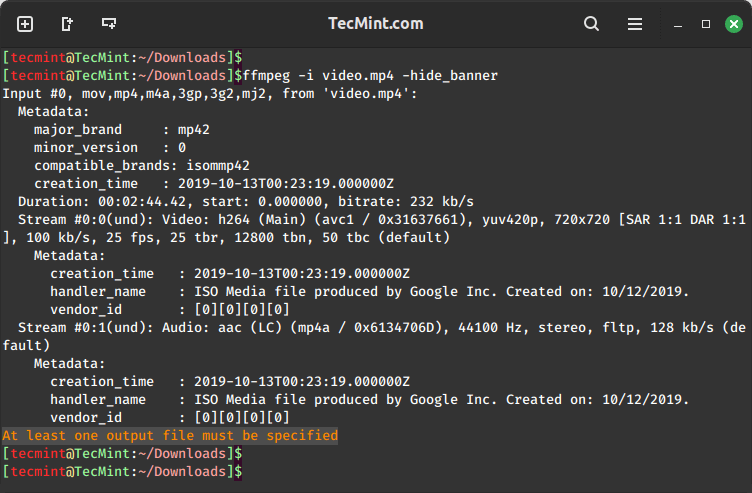This screenshot has height=493, width=752.
Task: Open the search magnifier icon
Action: pyautogui.click(x=591, y=24)
